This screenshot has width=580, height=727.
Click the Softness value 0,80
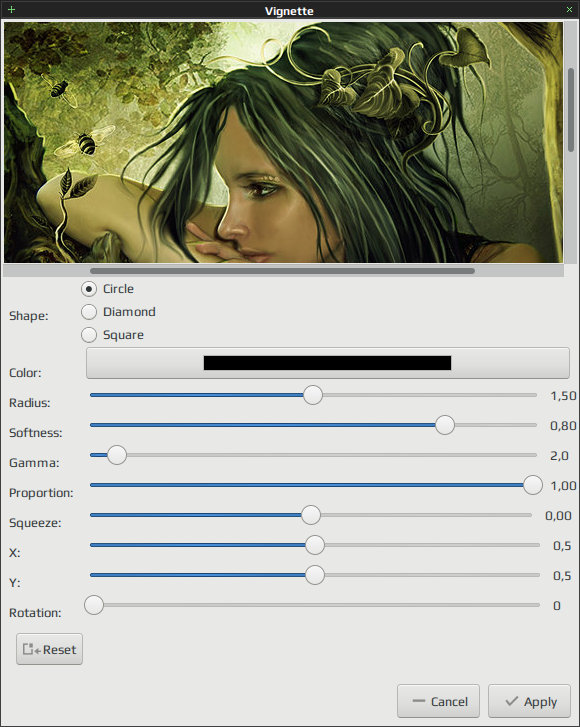click(563, 426)
